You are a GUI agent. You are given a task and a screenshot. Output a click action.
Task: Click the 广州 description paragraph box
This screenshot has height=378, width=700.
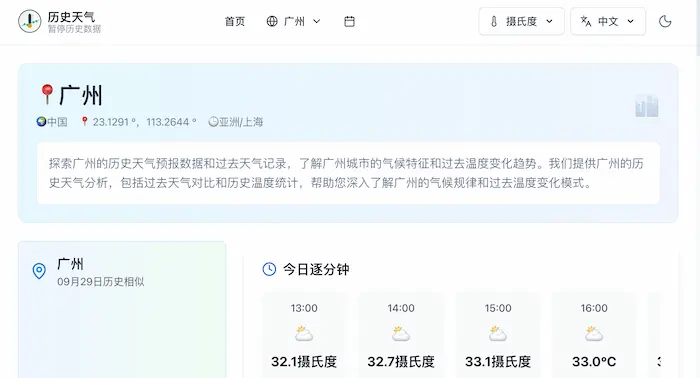[x=348, y=173]
